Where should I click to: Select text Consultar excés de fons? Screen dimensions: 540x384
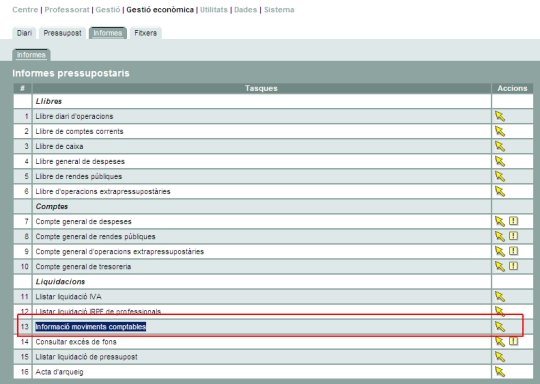pos(76,342)
